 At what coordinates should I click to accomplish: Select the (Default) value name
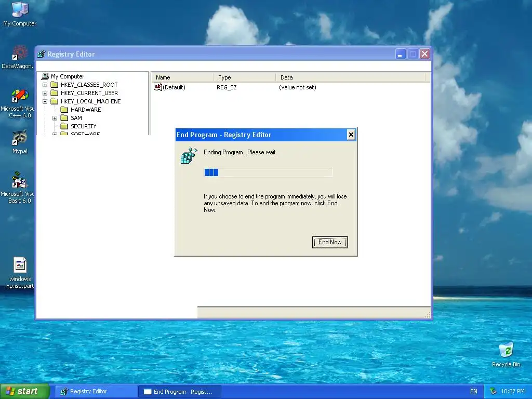coord(174,87)
